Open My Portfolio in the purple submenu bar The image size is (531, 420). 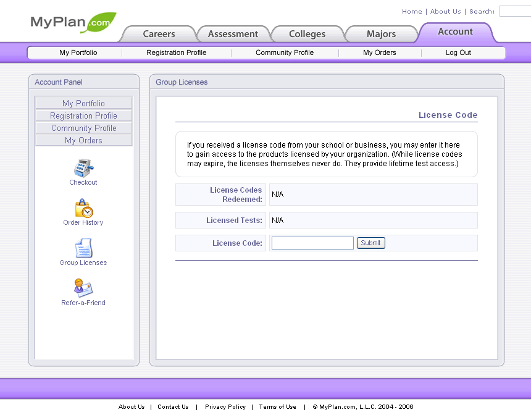click(78, 52)
